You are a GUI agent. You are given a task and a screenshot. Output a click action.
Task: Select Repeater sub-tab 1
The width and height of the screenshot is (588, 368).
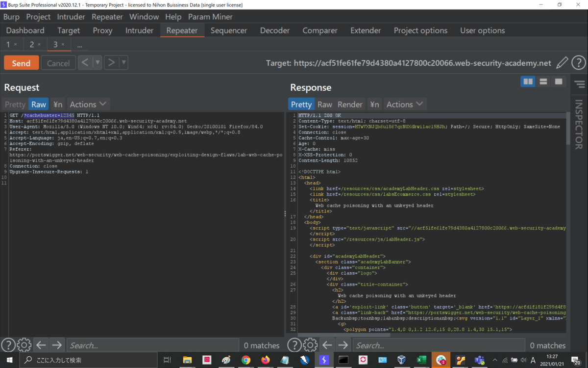(x=8, y=45)
